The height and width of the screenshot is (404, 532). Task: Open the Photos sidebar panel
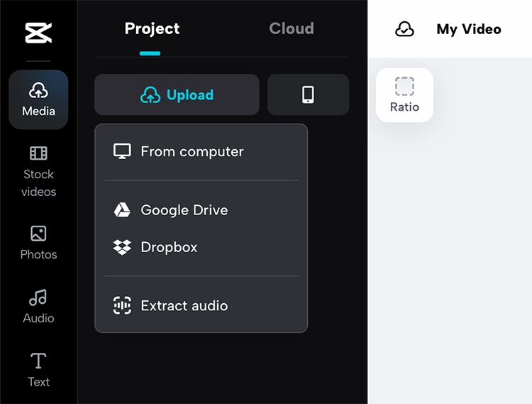click(38, 243)
